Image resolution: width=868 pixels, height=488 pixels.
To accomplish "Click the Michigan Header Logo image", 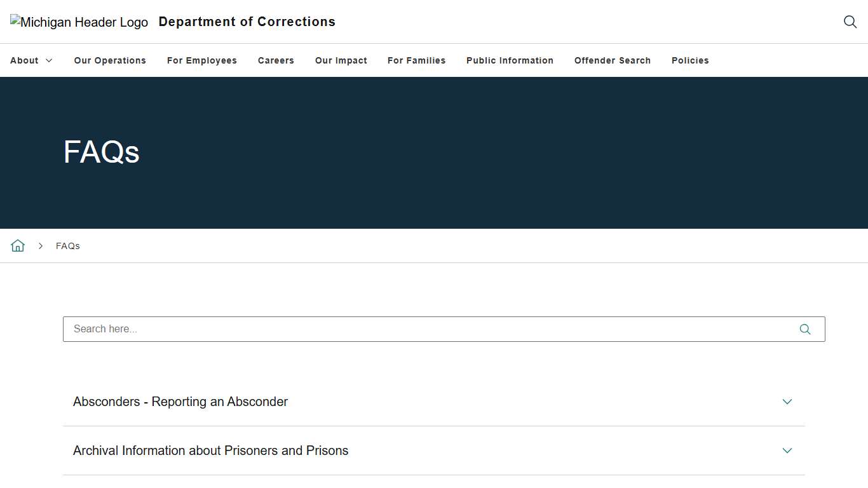I will pos(79,22).
